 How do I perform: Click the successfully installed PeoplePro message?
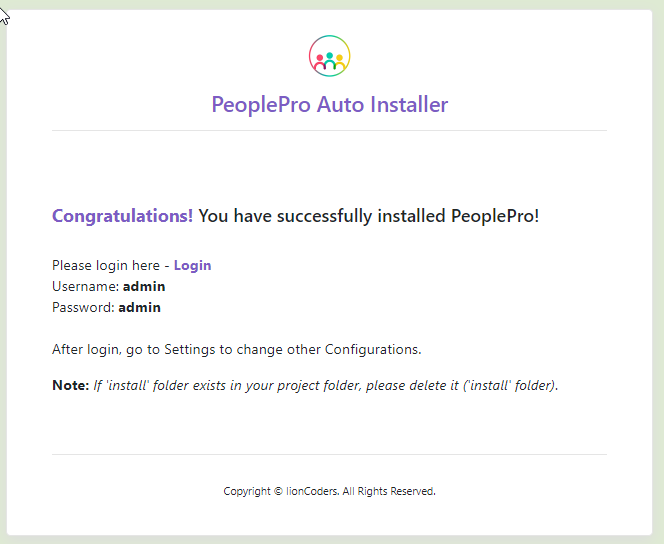pos(368,216)
